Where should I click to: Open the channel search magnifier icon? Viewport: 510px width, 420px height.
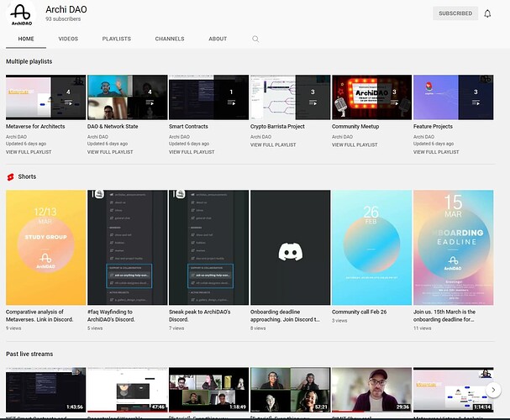pyautogui.click(x=255, y=39)
